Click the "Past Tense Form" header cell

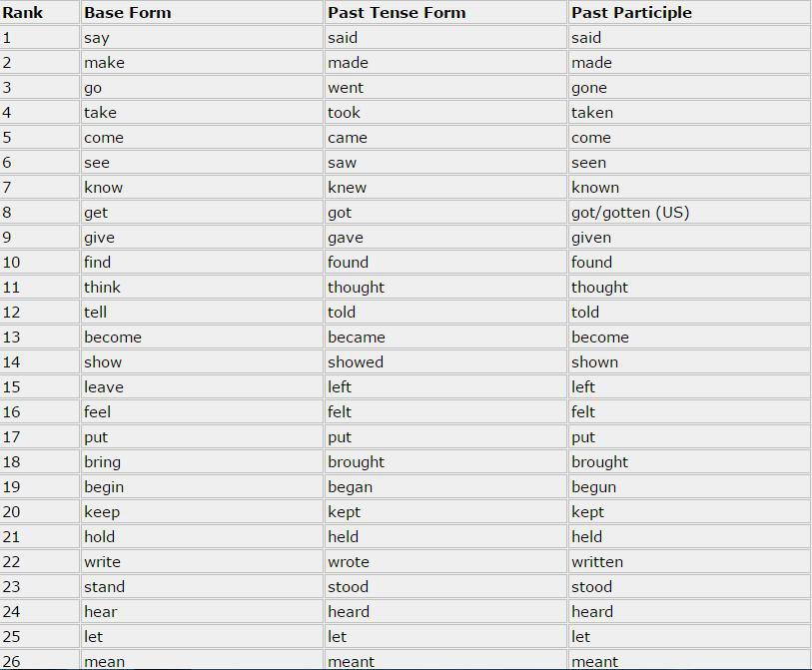397,13
